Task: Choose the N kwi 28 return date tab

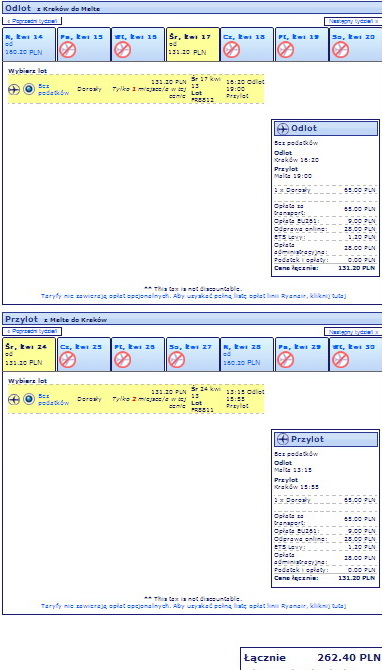Action: click(x=247, y=354)
